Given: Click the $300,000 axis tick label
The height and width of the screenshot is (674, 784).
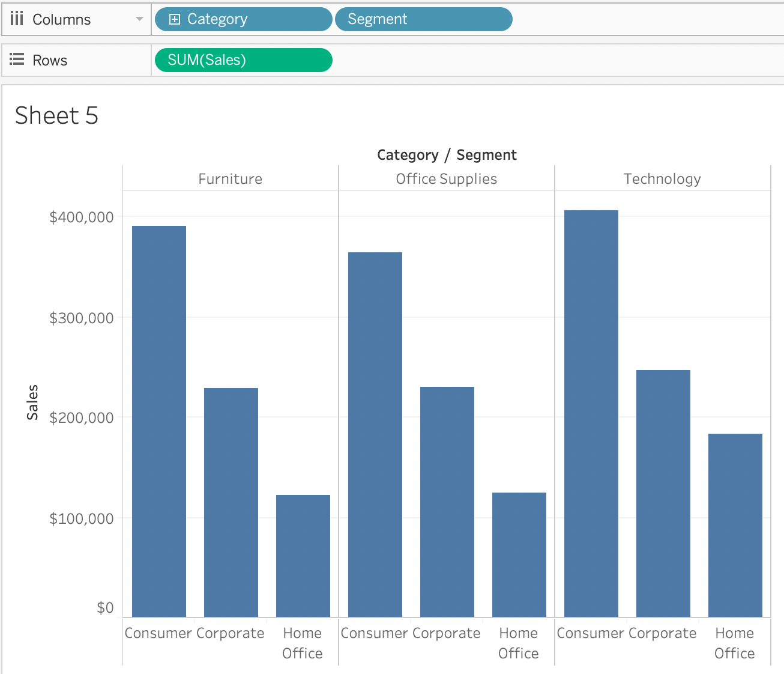Looking at the screenshot, I should 82,318.
